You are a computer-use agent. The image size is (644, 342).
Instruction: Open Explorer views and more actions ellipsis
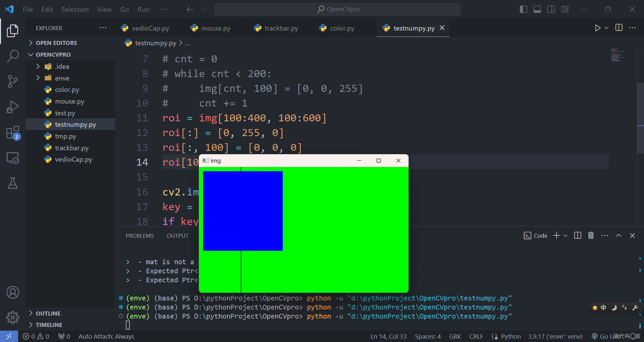pyautogui.click(x=103, y=28)
